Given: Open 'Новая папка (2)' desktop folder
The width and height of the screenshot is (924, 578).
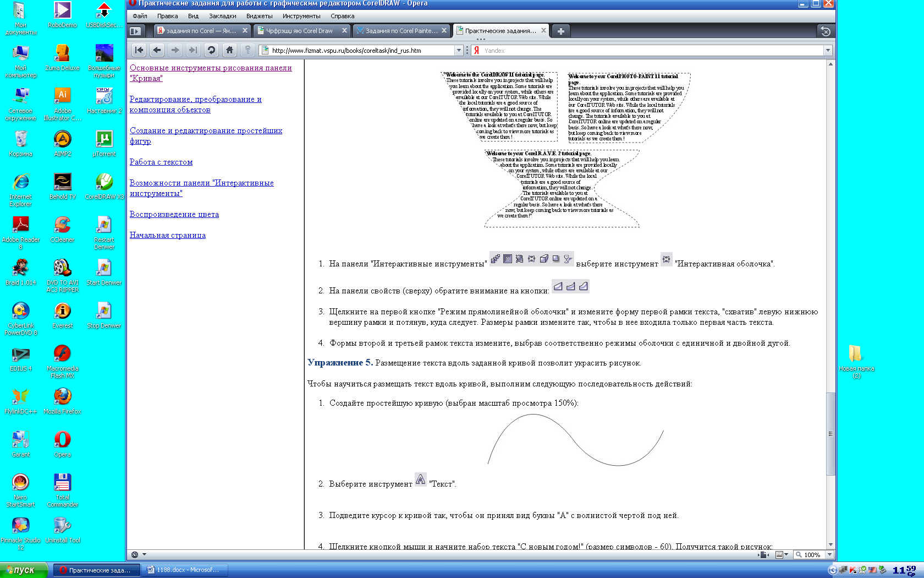Looking at the screenshot, I should [x=856, y=362].
